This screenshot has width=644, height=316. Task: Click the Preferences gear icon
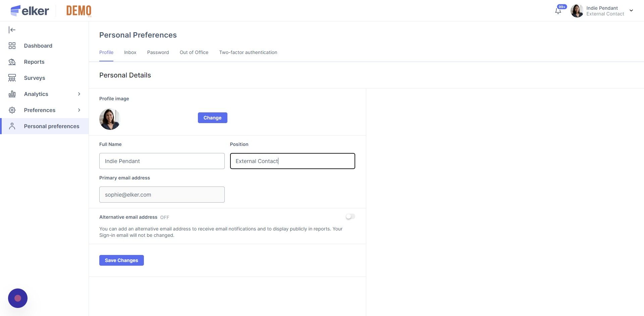coord(12,110)
